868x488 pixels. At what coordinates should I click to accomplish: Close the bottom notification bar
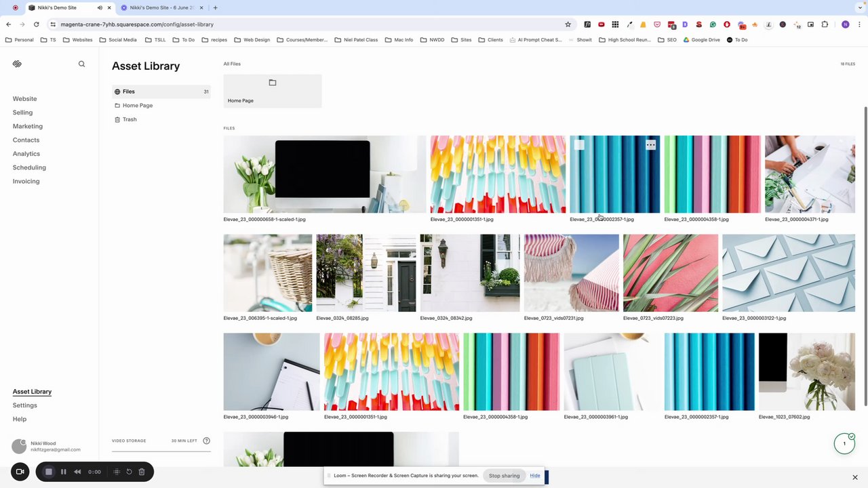click(x=854, y=477)
